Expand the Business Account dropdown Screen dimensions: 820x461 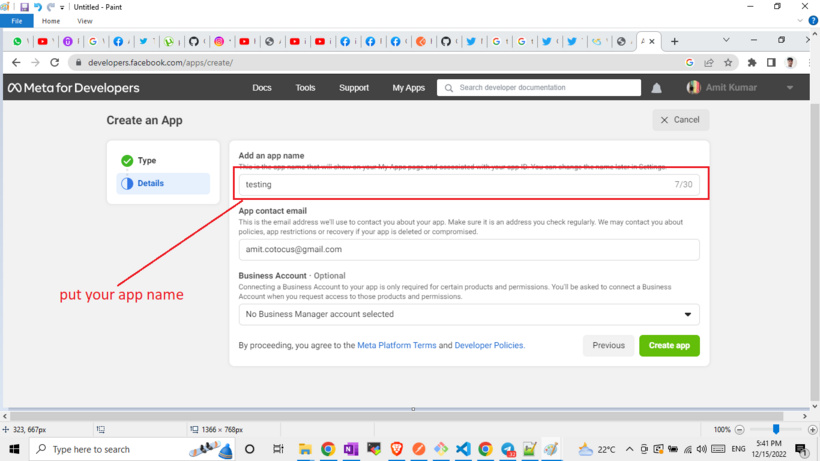(x=687, y=314)
